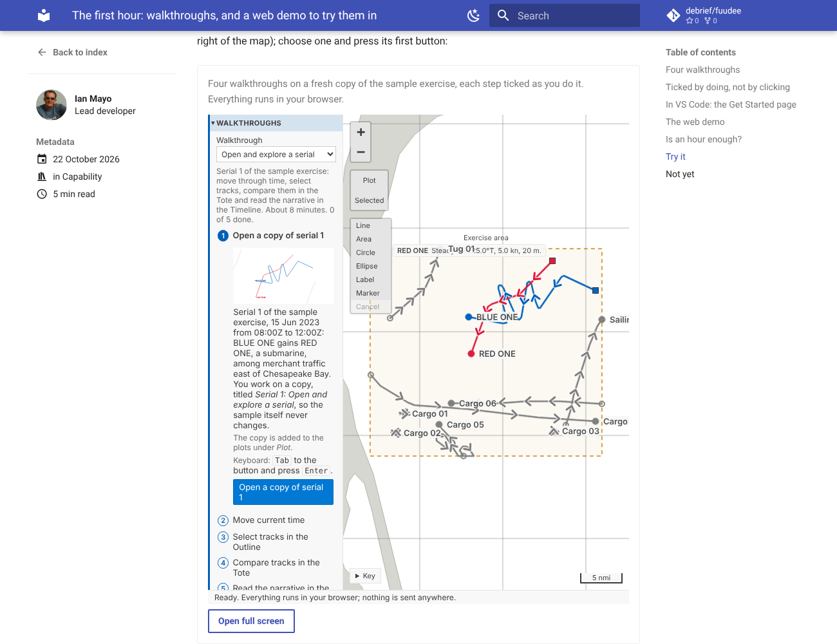Click the Capability category icon

[x=42, y=176]
